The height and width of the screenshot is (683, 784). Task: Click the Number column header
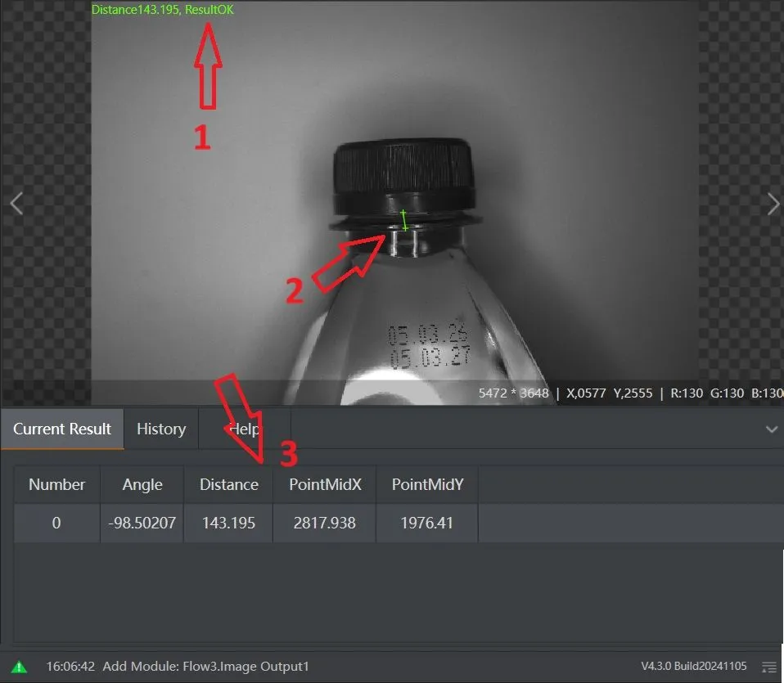[56, 484]
